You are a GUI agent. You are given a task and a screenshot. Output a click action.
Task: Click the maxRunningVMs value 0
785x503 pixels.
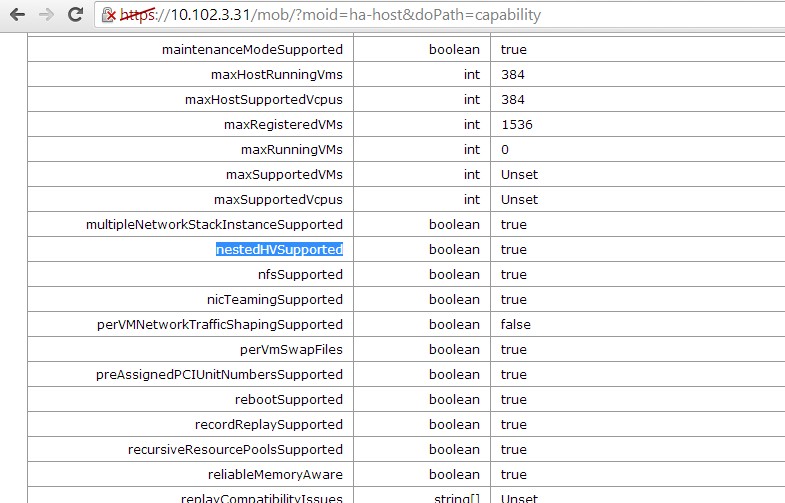pos(505,150)
